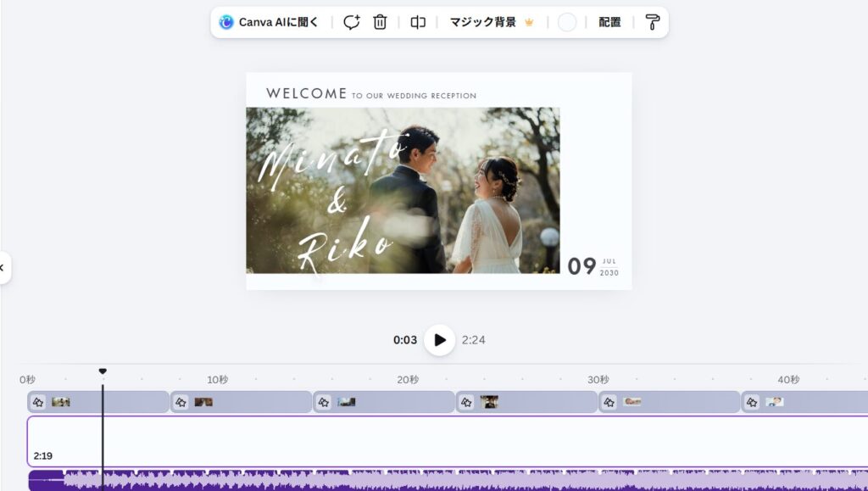
Task: Click the third clip's animation icon on timeline
Action: pyautogui.click(x=324, y=402)
